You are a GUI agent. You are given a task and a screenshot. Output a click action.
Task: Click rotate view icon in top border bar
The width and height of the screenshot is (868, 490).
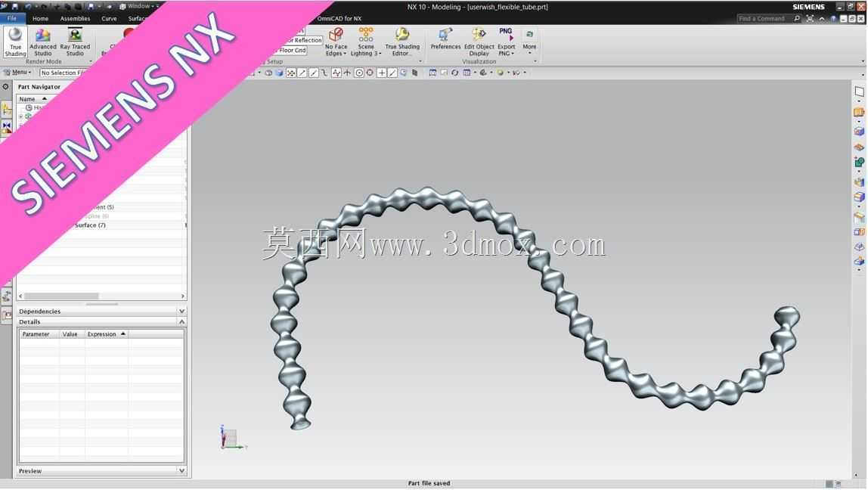point(454,73)
